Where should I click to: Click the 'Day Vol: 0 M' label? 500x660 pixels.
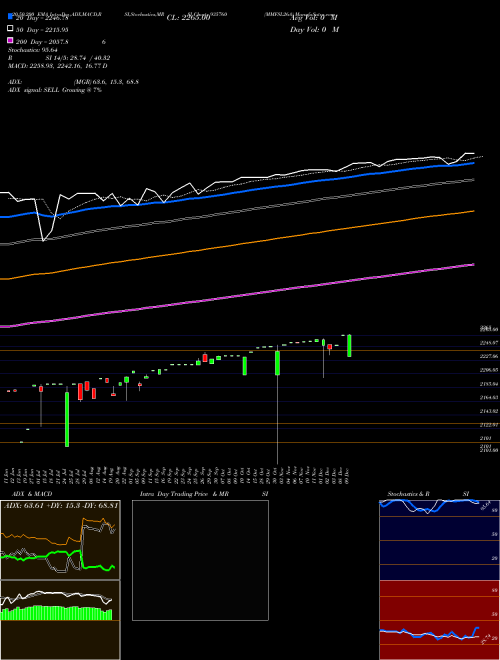(x=314, y=29)
